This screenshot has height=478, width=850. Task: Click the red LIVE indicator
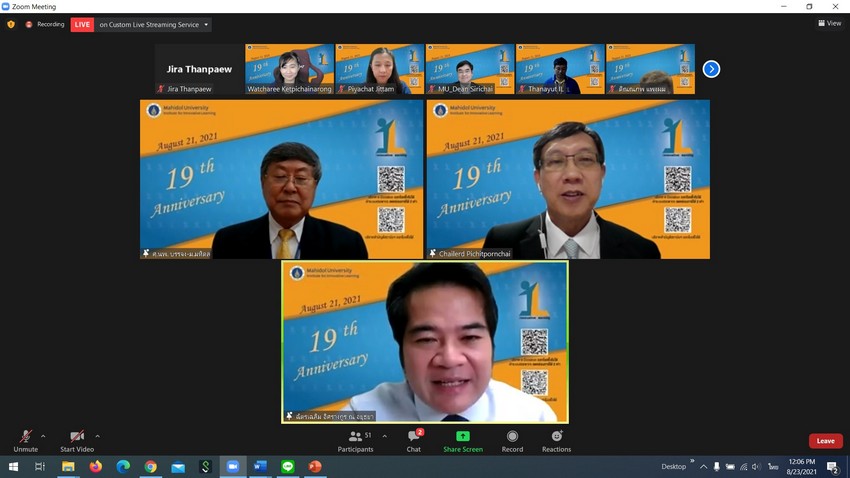tap(82, 25)
